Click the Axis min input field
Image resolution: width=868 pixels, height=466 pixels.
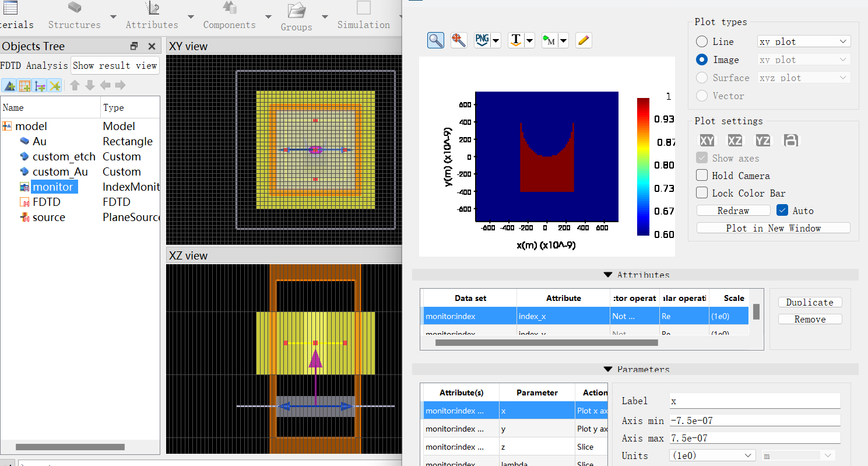pos(754,421)
